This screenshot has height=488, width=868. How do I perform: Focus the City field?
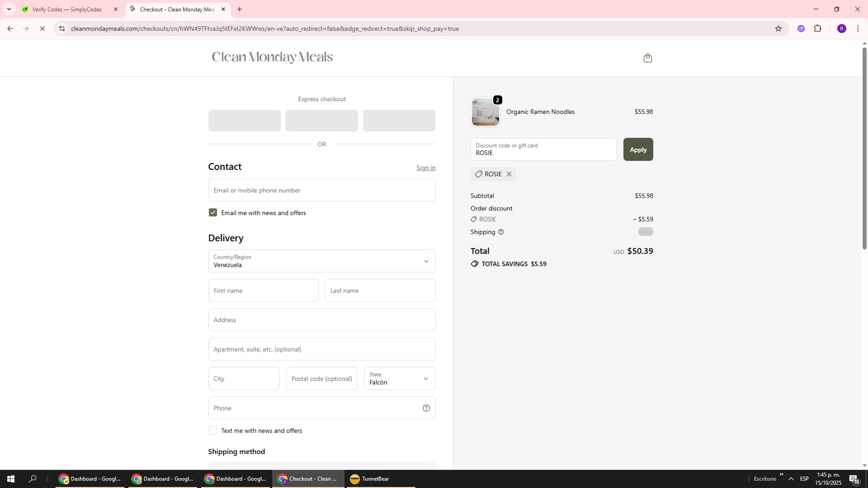click(244, 379)
